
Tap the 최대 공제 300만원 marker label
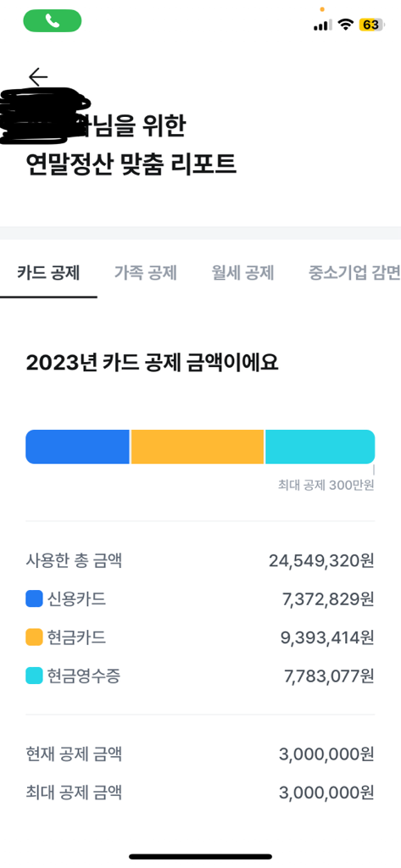[326, 486]
